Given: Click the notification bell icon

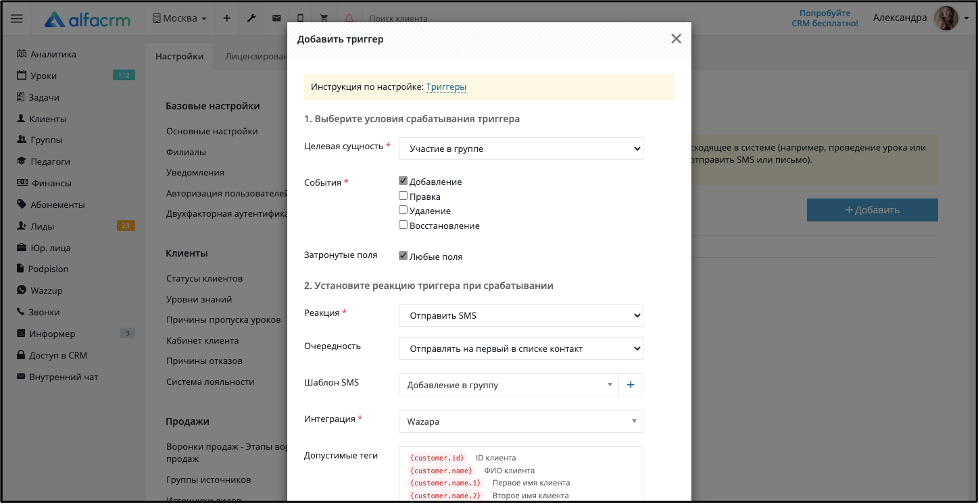Looking at the screenshot, I should pos(349,19).
